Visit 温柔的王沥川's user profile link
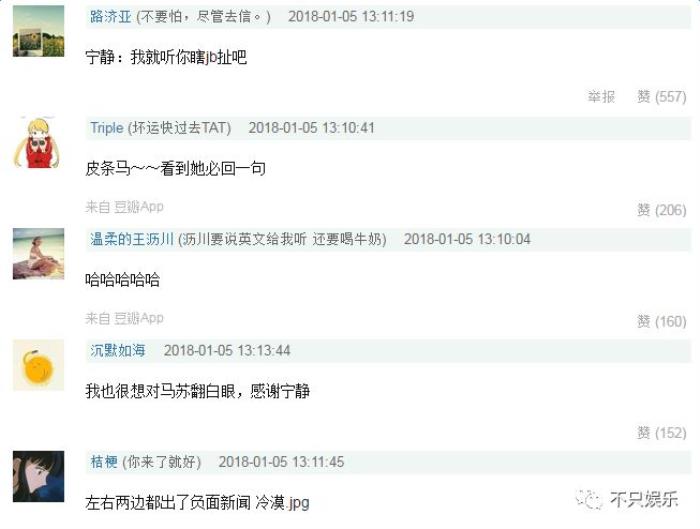The image size is (700, 529). (x=132, y=239)
